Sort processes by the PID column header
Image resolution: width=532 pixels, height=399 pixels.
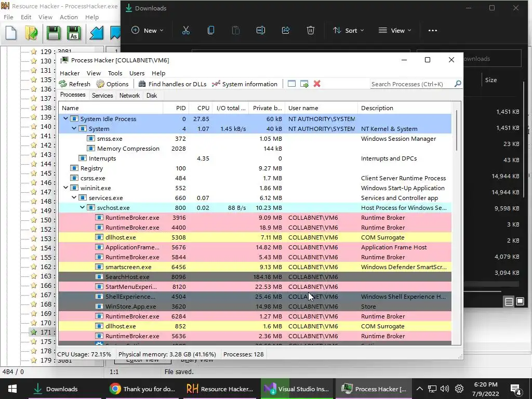(x=176, y=108)
